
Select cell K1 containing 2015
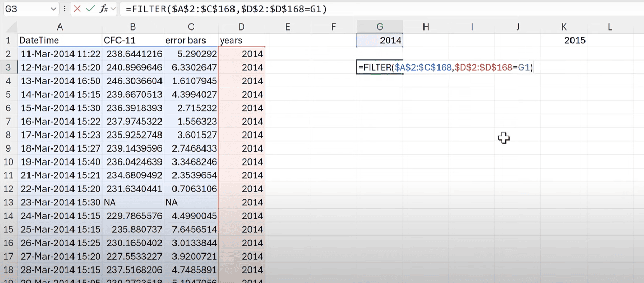tap(564, 40)
